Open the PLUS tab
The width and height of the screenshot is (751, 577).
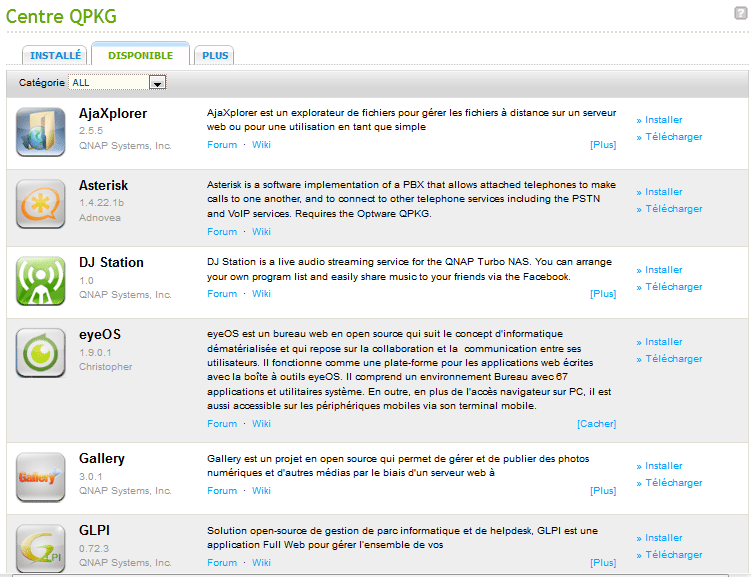point(215,56)
